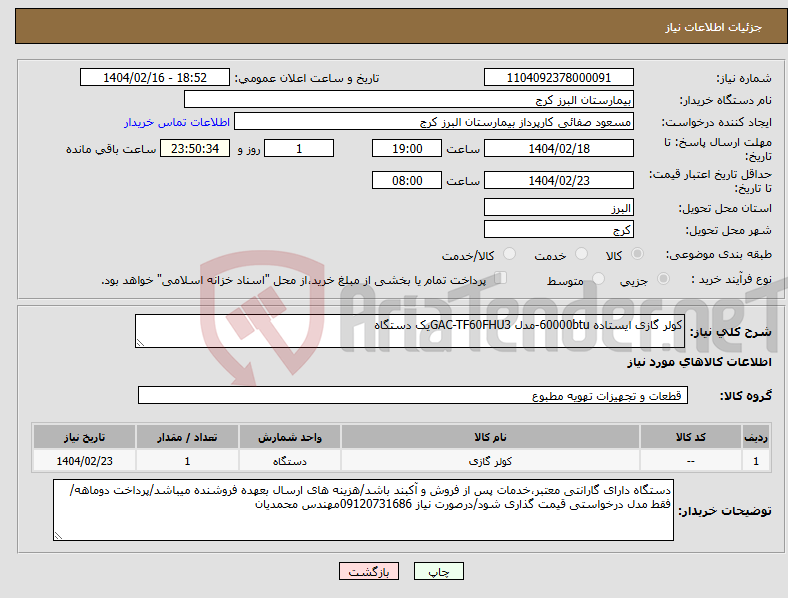Click the تعداد / مقدار column header
Viewport: 788px width, 598px height.
click(x=187, y=437)
